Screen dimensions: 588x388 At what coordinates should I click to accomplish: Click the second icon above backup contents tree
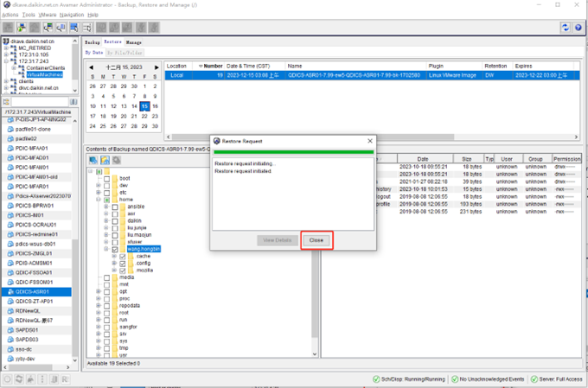(105, 160)
